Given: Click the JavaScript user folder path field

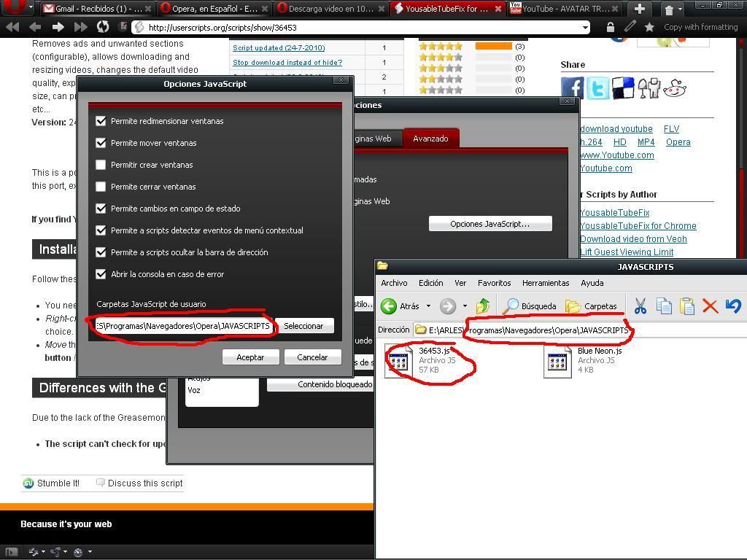Looking at the screenshot, I should (182, 326).
